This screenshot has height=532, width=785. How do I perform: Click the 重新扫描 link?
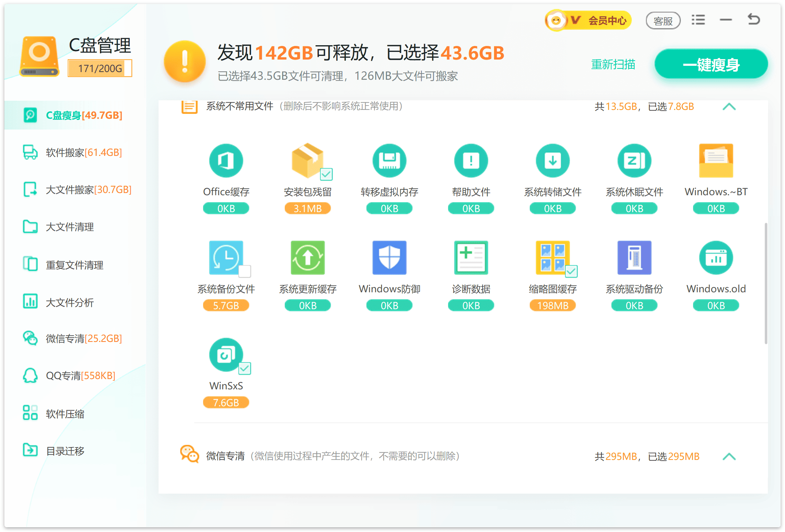pyautogui.click(x=613, y=64)
